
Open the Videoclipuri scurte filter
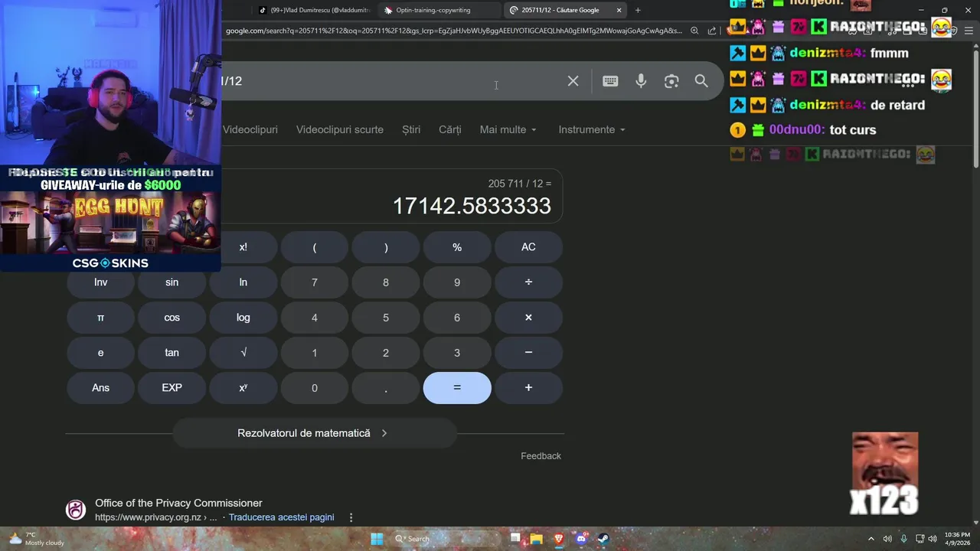340,129
